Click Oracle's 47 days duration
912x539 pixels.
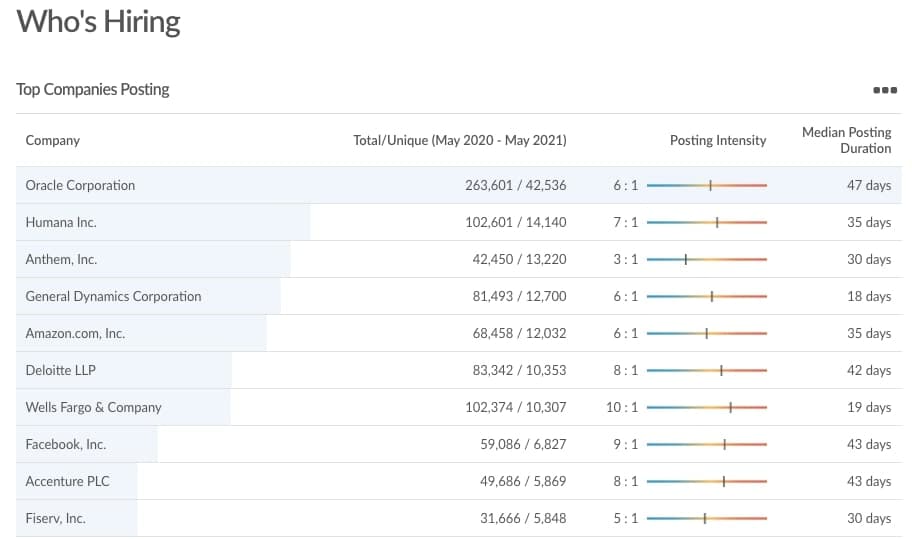[869, 185]
